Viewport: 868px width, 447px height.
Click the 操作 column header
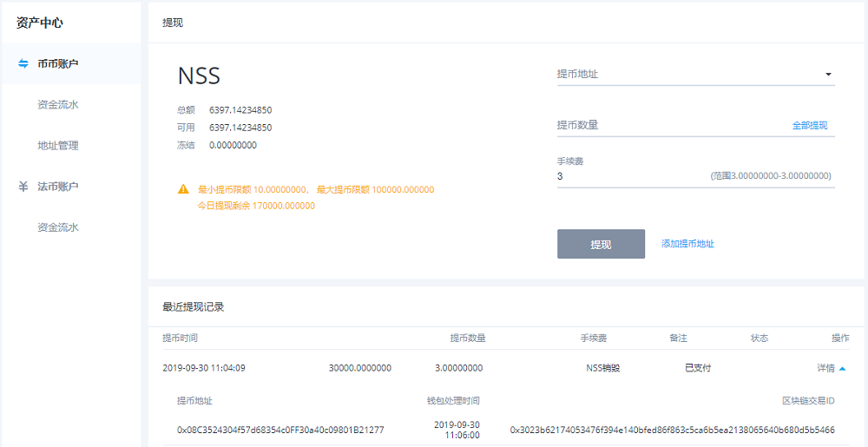[840, 338]
